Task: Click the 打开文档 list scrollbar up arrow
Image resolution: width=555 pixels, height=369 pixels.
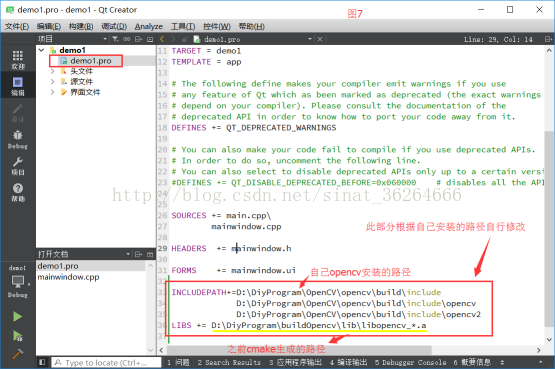Action: click(x=150, y=265)
